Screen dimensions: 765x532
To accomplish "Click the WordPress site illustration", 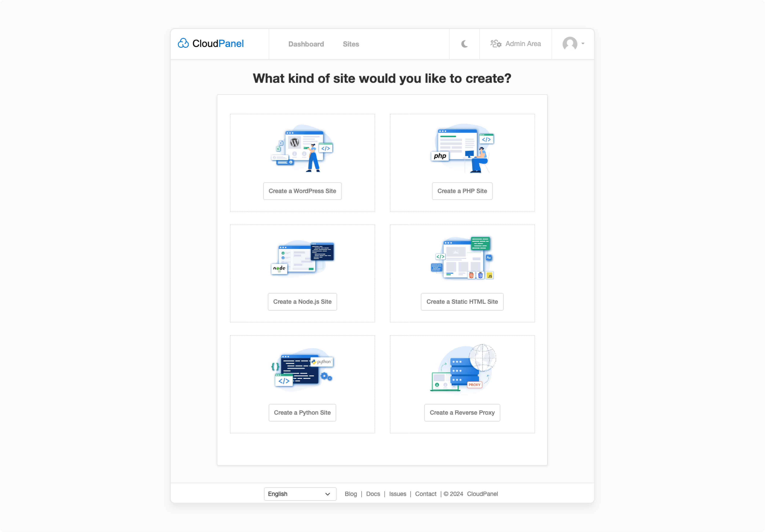I will 302,148.
